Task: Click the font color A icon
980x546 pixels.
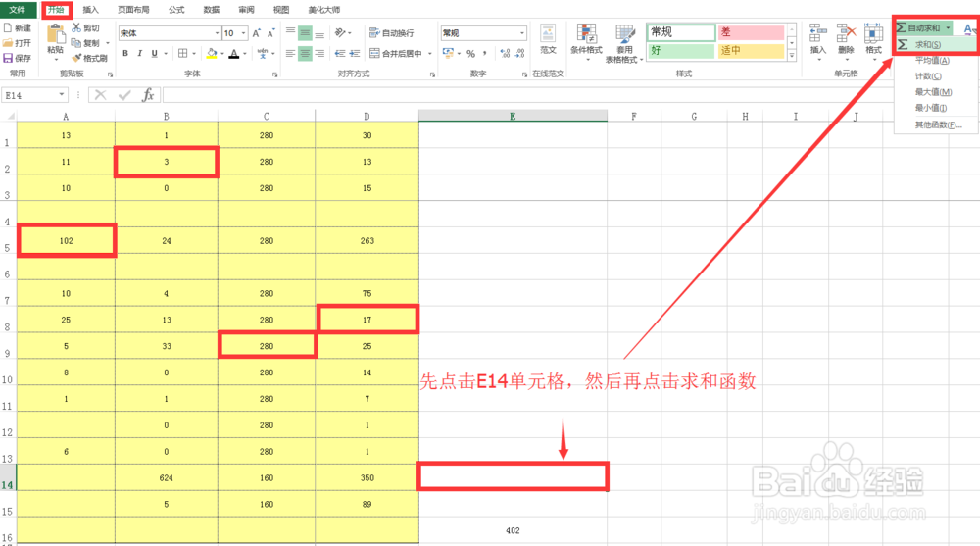Action: [x=234, y=54]
